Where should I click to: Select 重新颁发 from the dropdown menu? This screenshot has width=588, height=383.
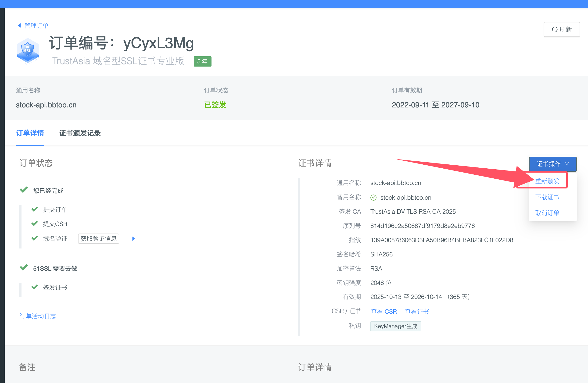point(547,181)
